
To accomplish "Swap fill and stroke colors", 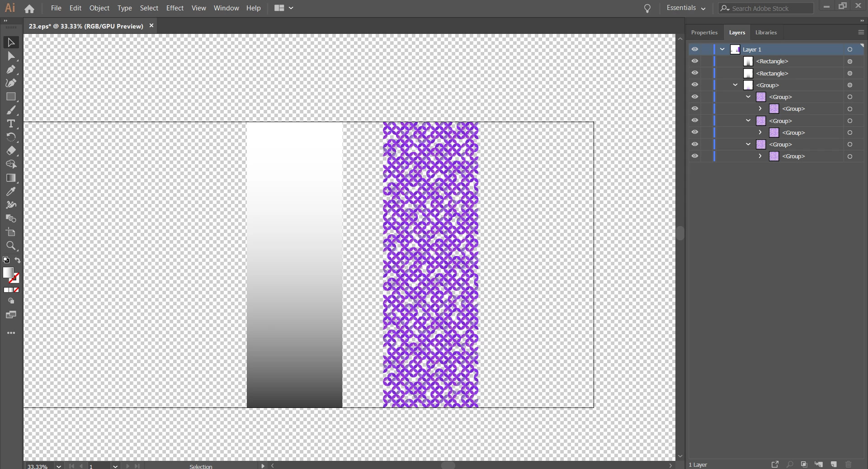I will (x=18, y=260).
